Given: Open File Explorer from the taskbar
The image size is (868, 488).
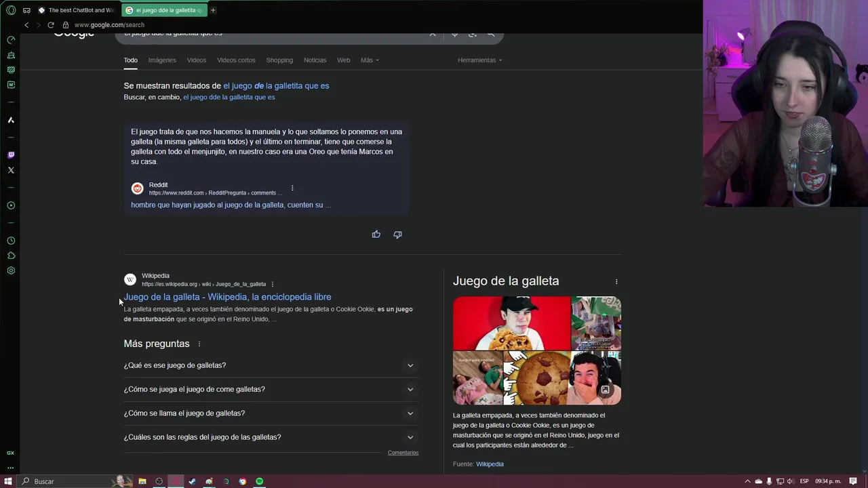Looking at the screenshot, I should pyautogui.click(x=142, y=481).
